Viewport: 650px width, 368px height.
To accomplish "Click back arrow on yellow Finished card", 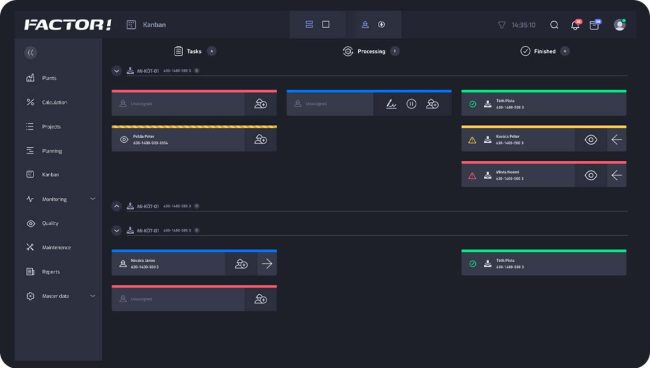I will 616,140.
